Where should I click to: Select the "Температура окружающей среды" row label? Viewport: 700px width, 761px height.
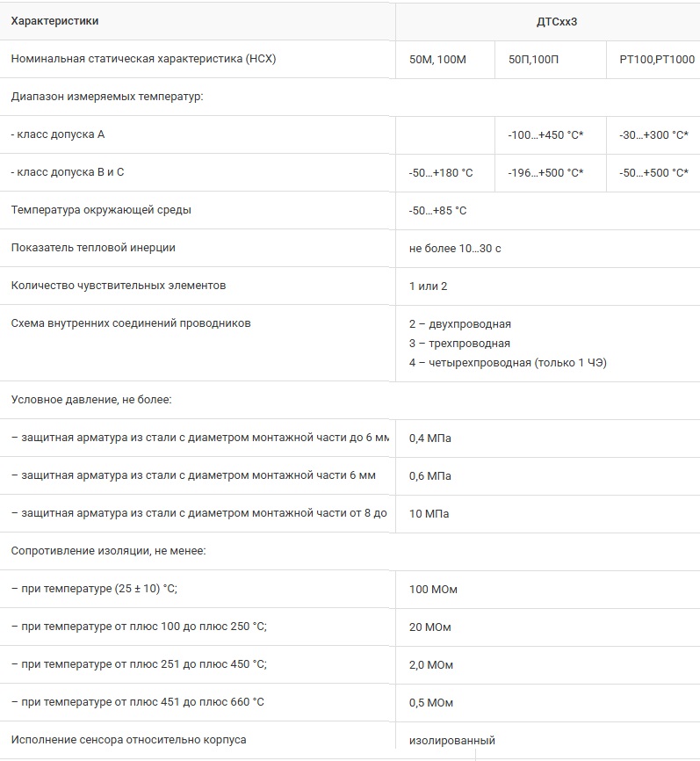pos(101,210)
